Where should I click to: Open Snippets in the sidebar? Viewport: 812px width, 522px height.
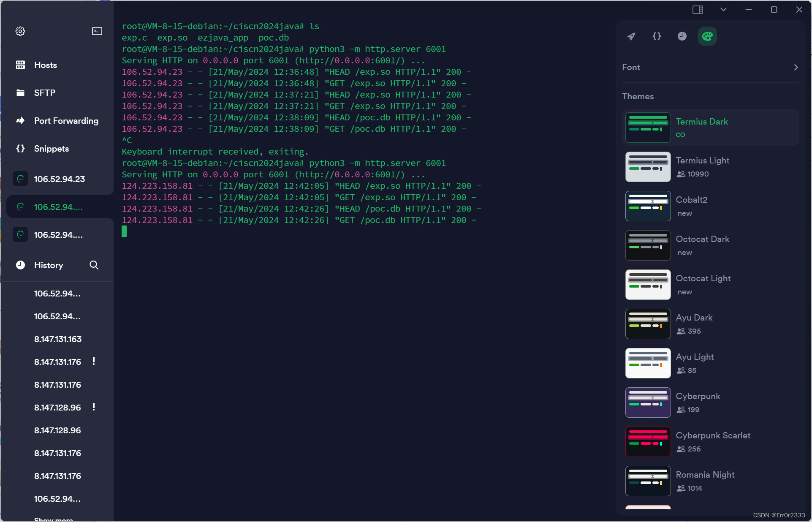pos(51,149)
